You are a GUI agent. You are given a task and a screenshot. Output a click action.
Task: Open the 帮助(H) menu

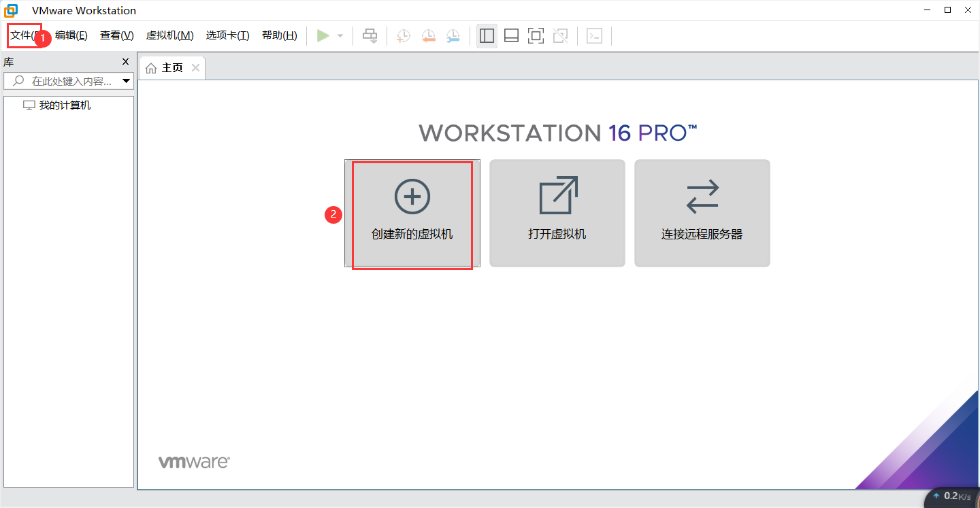pyautogui.click(x=279, y=35)
